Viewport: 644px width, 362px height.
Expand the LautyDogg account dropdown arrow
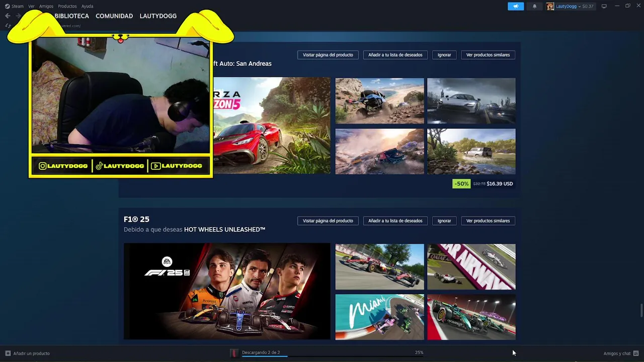579,7
